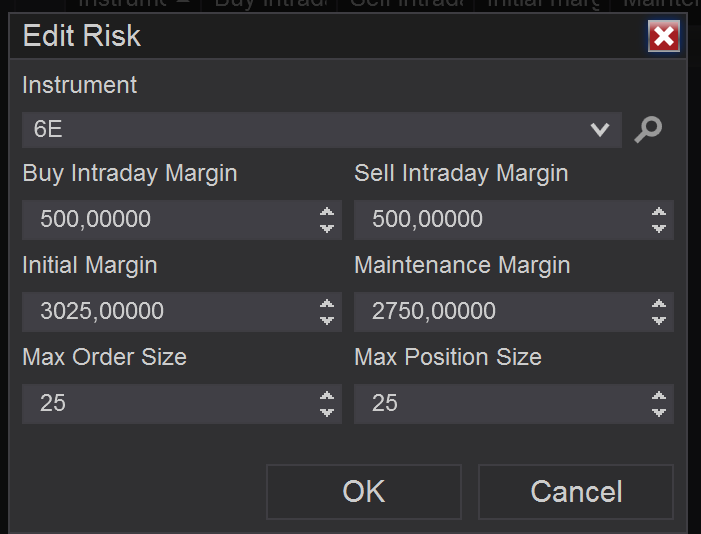Decrease Buy Intraday Margin with down arrow
This screenshot has height=534, width=701.
(327, 228)
